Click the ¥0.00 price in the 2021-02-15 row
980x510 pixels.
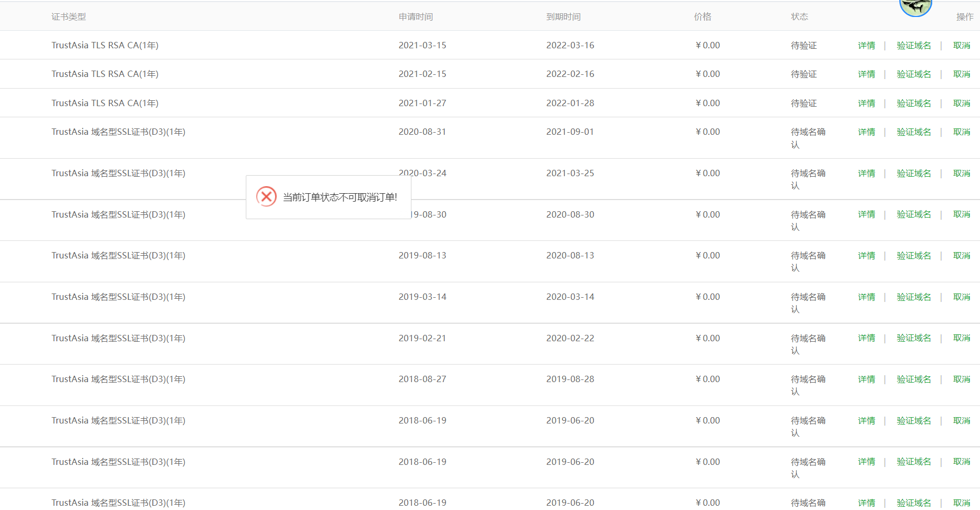tap(708, 74)
